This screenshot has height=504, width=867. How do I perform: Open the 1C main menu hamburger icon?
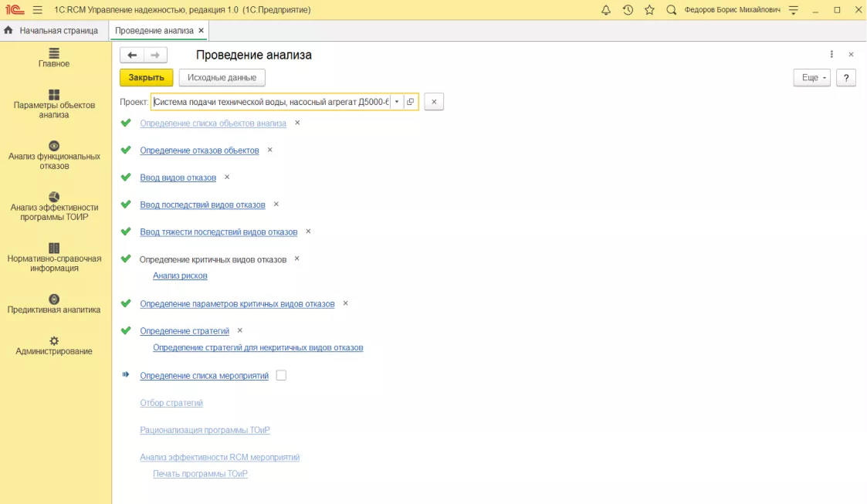point(37,10)
